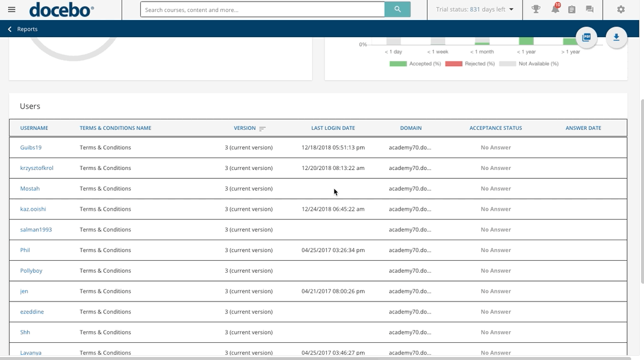
Task: Click the Users section heading
Action: pos(30,106)
